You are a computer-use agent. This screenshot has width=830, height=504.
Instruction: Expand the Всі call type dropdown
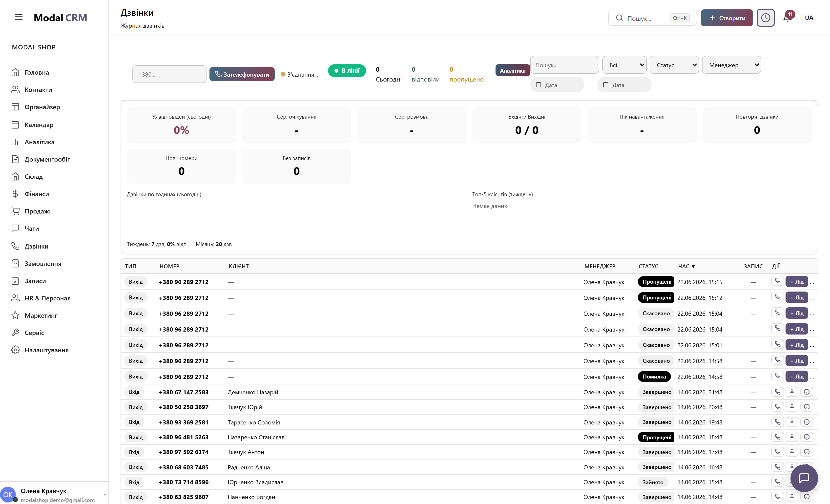tap(624, 65)
